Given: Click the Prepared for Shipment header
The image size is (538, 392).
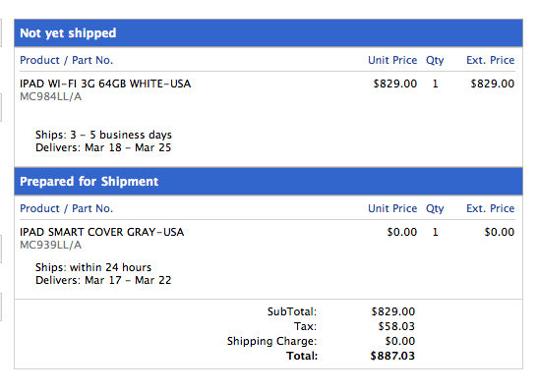Looking at the screenshot, I should 269,182.
